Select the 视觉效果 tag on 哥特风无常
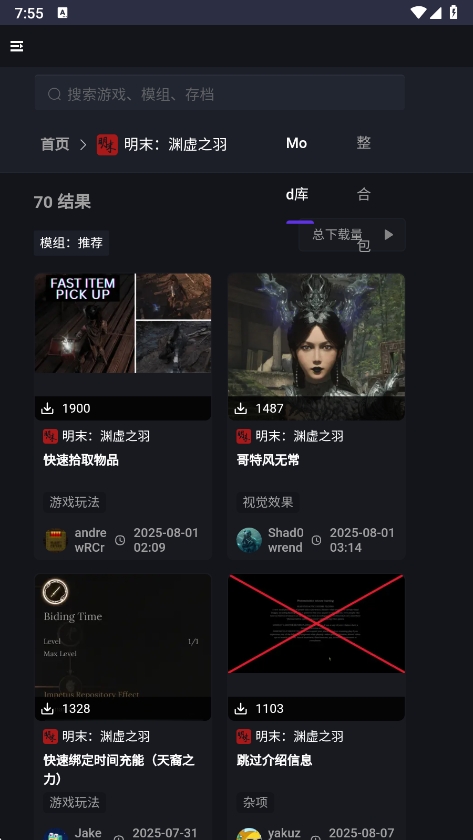473x840 pixels. tap(268, 502)
